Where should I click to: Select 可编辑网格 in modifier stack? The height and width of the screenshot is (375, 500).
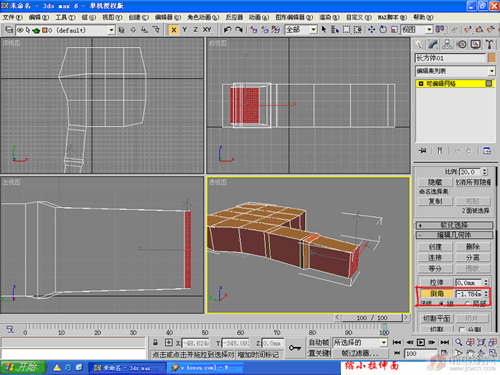click(x=441, y=84)
